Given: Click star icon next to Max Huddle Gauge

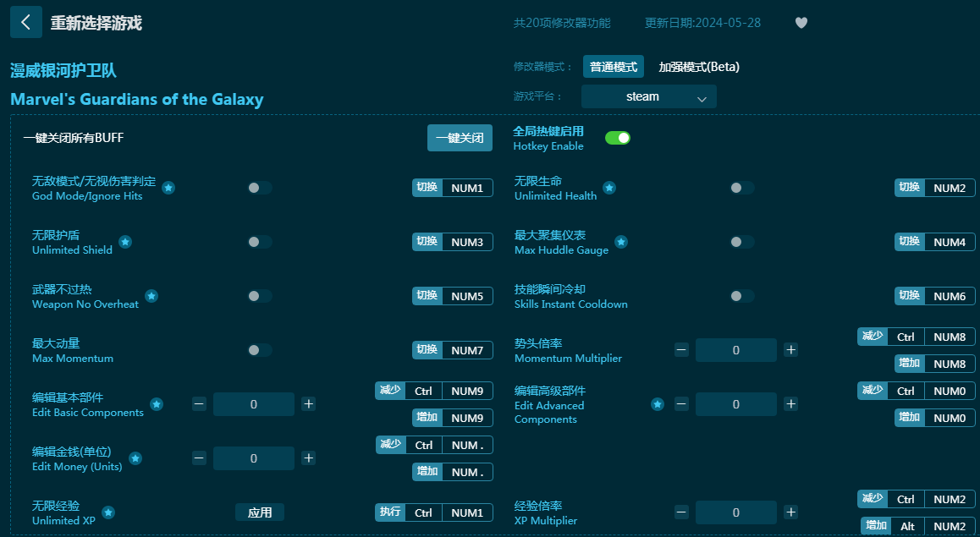Looking at the screenshot, I should pos(620,242).
